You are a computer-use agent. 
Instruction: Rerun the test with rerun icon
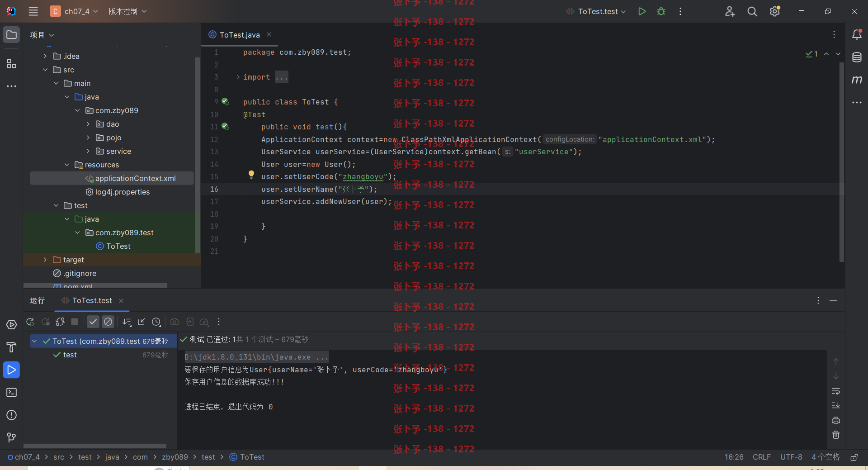pos(30,322)
